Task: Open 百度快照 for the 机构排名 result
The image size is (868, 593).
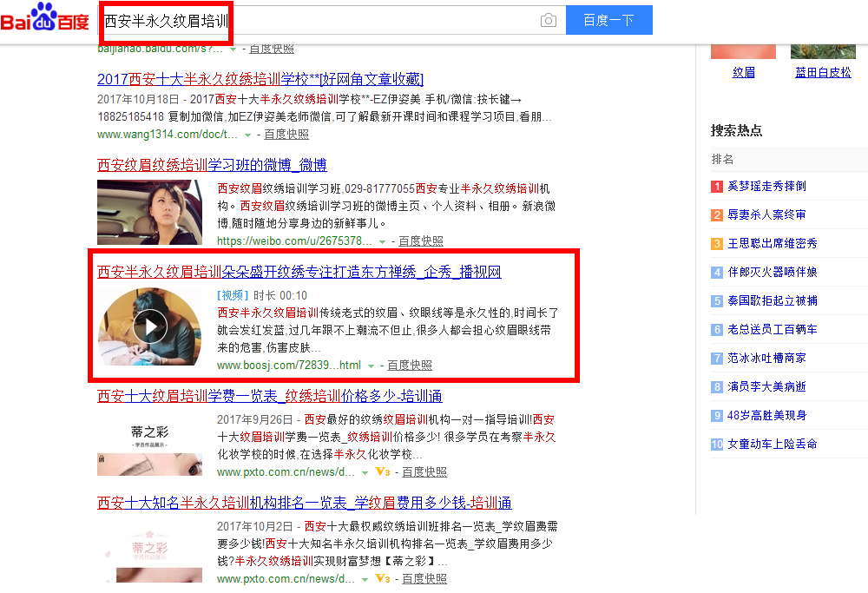Action: click(x=424, y=578)
